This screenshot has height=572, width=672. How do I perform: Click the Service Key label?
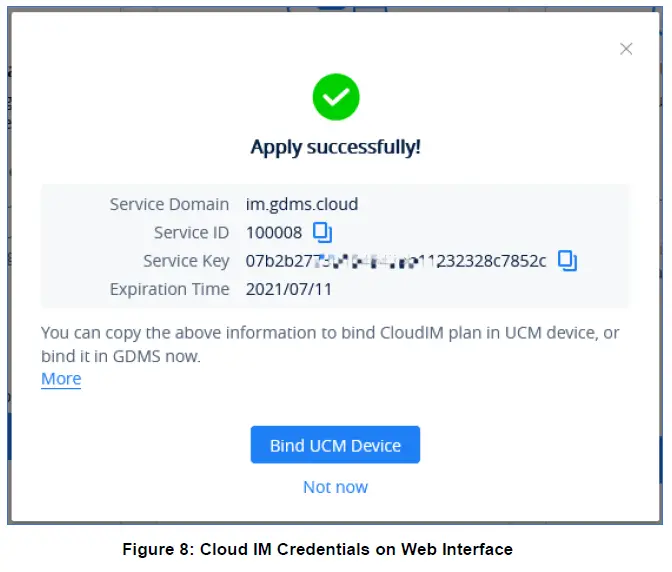186,261
